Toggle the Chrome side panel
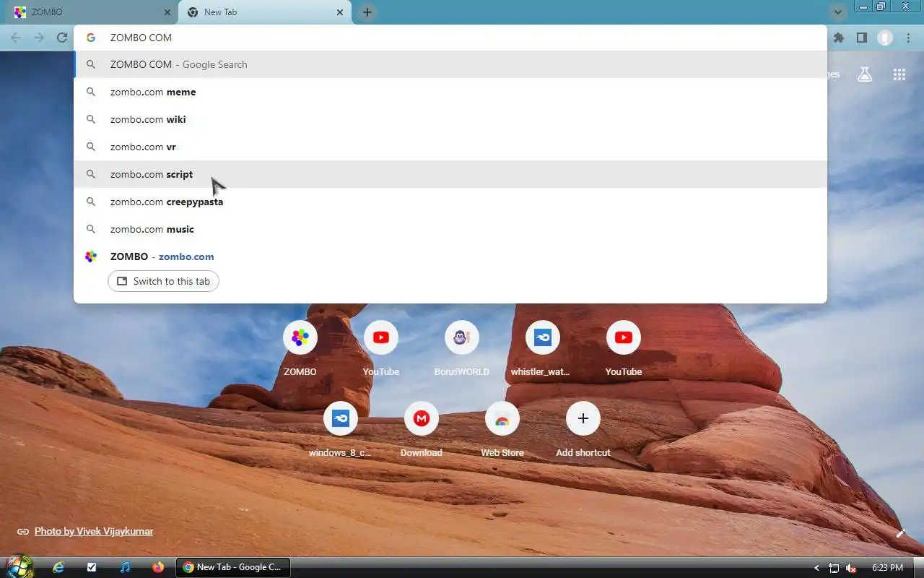This screenshot has width=924, height=578. pyautogui.click(x=862, y=38)
